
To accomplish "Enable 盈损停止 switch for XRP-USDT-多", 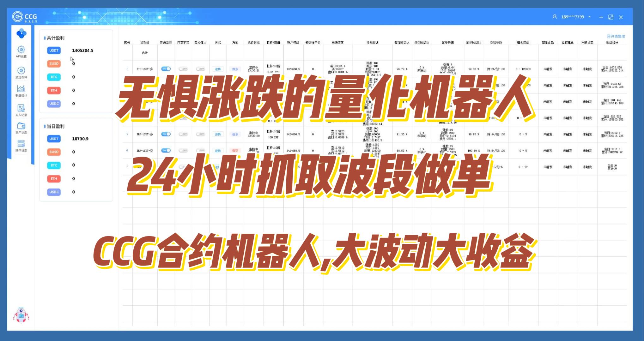I will pos(200,134).
